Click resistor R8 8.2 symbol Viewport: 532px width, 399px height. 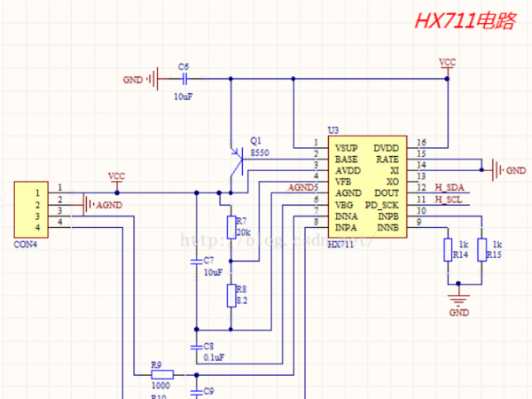click(x=231, y=295)
